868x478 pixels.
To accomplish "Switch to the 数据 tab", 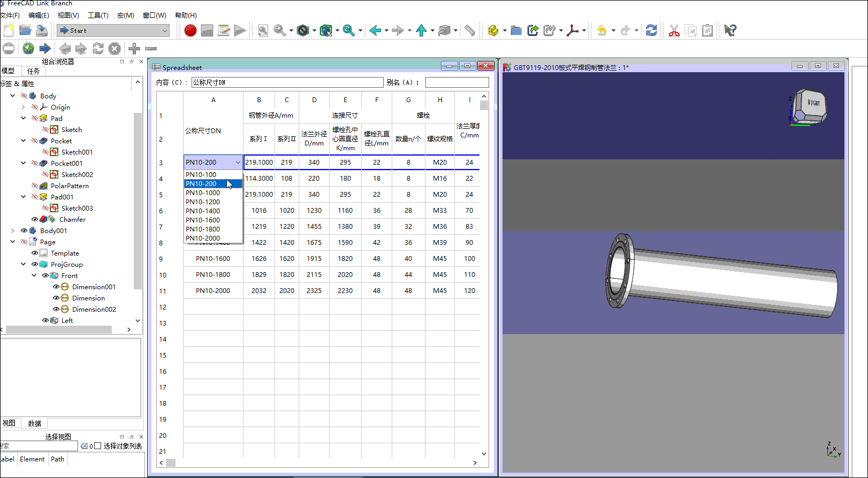I will [x=34, y=423].
